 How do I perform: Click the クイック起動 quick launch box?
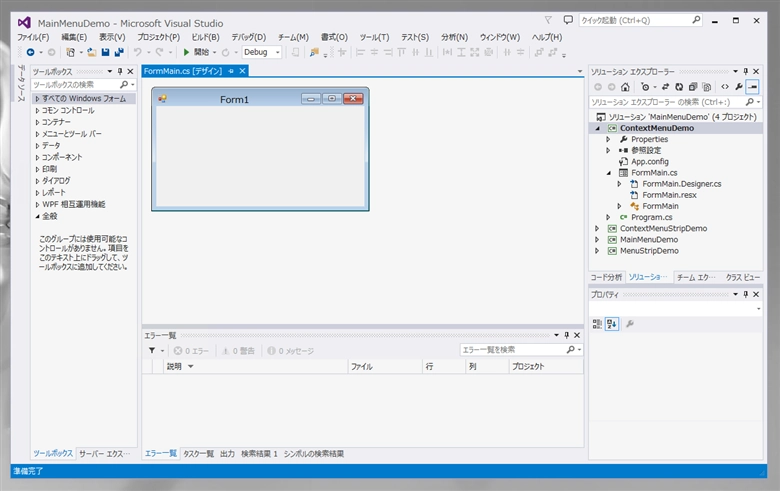[x=641, y=20]
